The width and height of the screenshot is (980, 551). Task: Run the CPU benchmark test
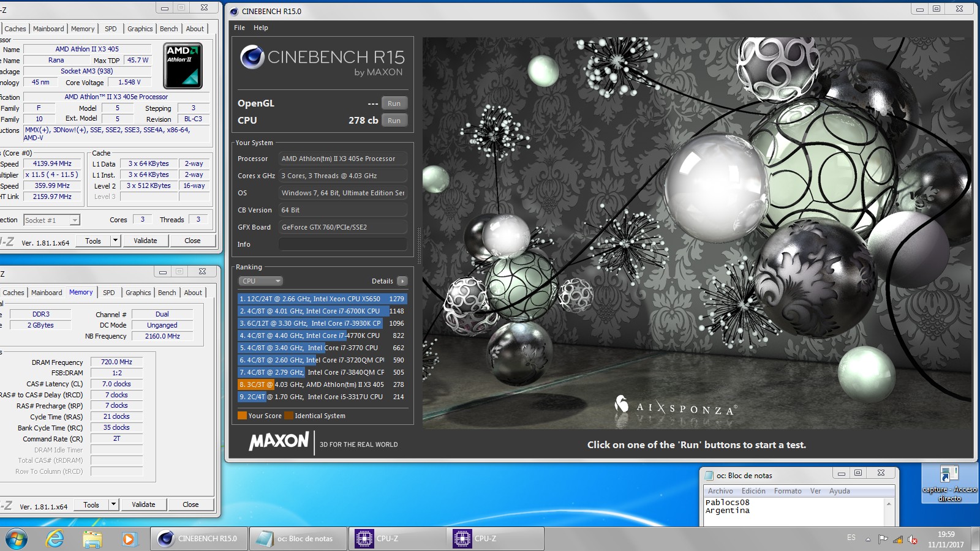394,121
